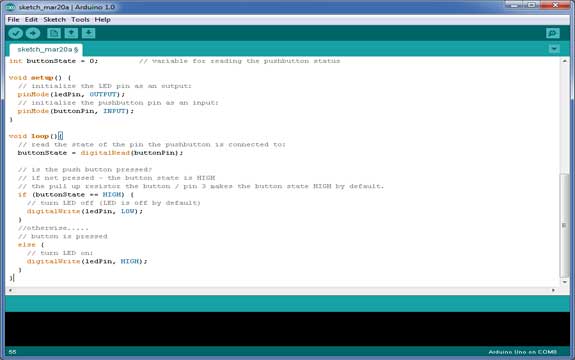This screenshot has height=360, width=575.
Task: Click the Upload arrow button
Action: pos(33,33)
